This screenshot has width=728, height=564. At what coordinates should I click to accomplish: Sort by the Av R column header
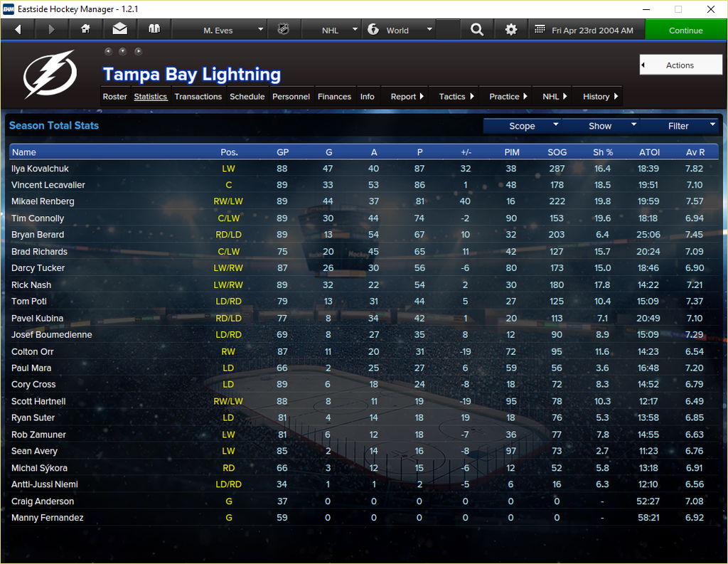pyautogui.click(x=695, y=152)
